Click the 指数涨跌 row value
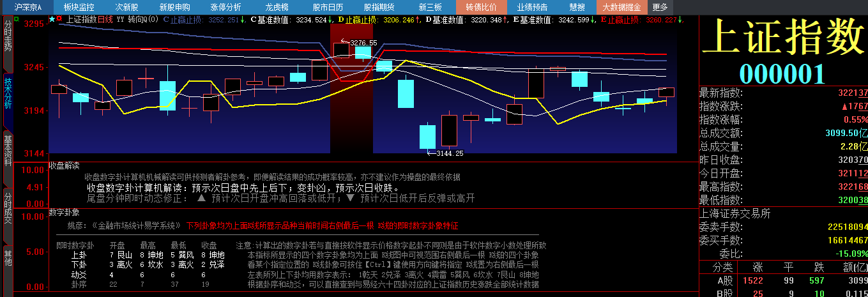The width and height of the screenshot is (868, 297). click(x=853, y=107)
